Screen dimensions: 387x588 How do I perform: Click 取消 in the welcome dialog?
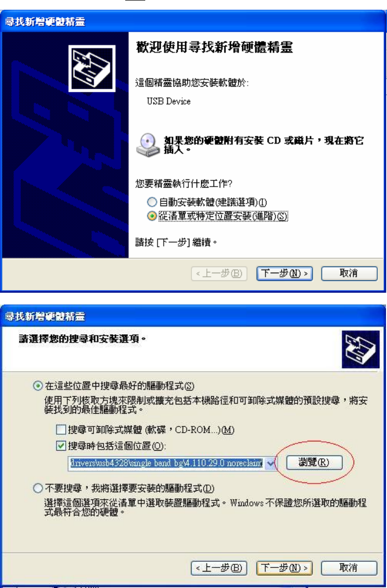click(349, 273)
